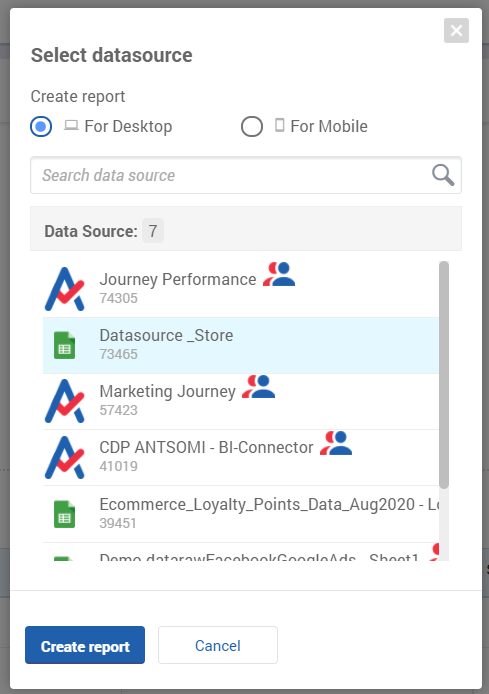Select the For Desktop radio button

tap(41, 127)
